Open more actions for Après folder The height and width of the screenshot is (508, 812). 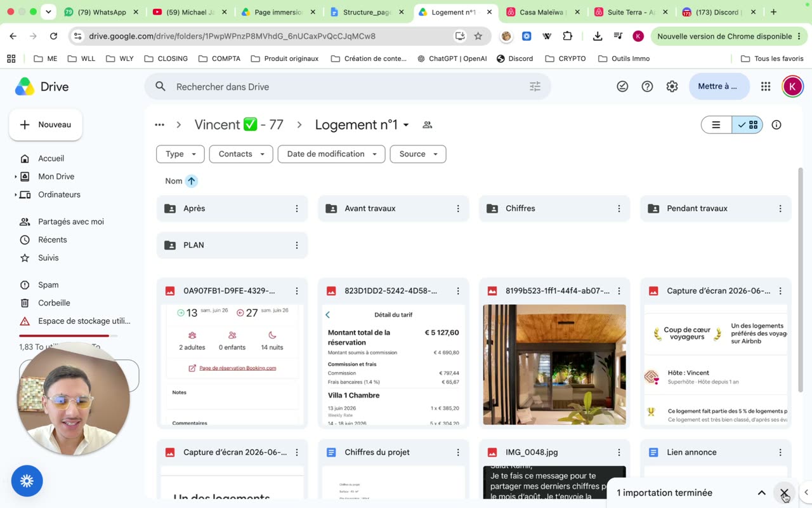296,208
